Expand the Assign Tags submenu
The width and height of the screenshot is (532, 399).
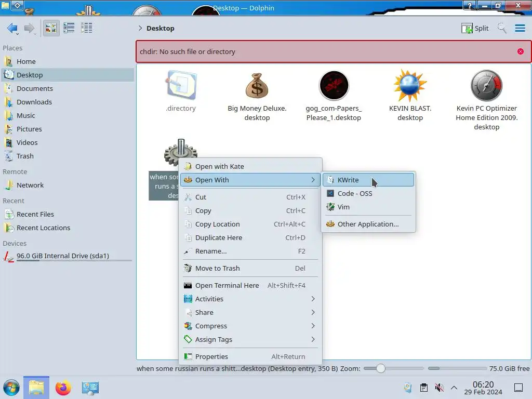coord(250,340)
